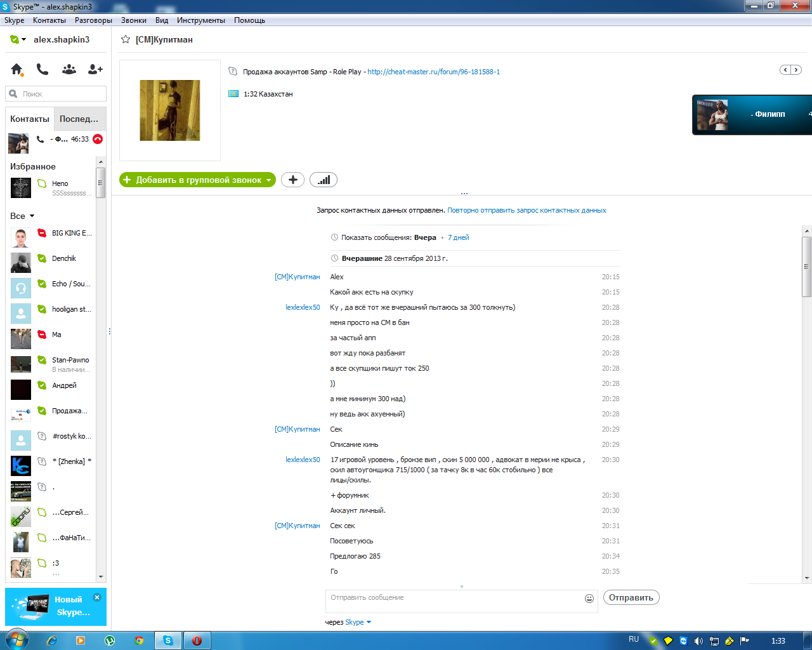Select contact Denchik
The width and height of the screenshot is (812, 650).
[51, 263]
